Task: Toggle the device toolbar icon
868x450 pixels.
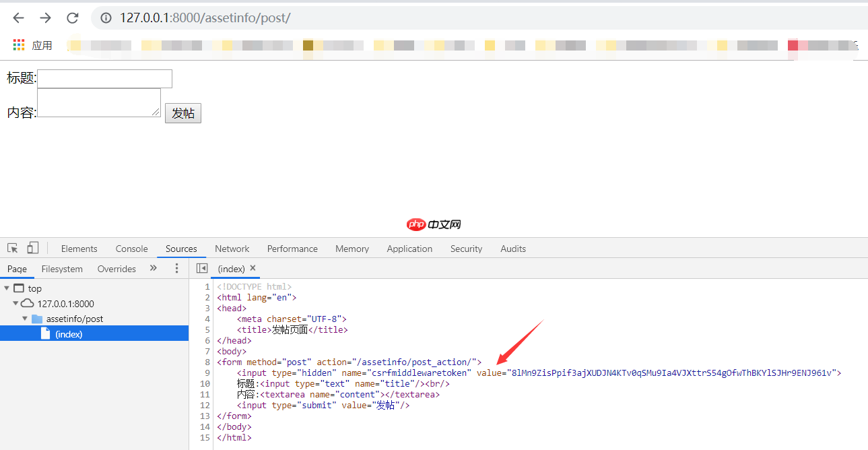Action: [32, 249]
